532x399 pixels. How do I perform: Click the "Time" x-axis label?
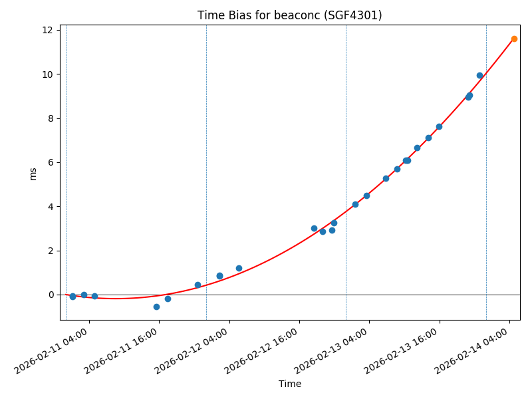289,384
